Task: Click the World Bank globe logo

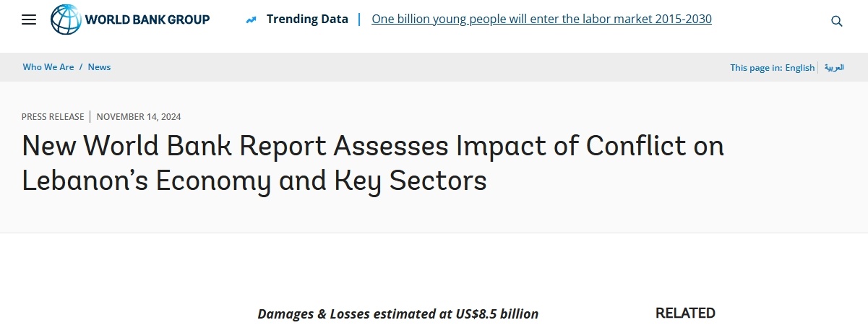Action: (x=66, y=20)
